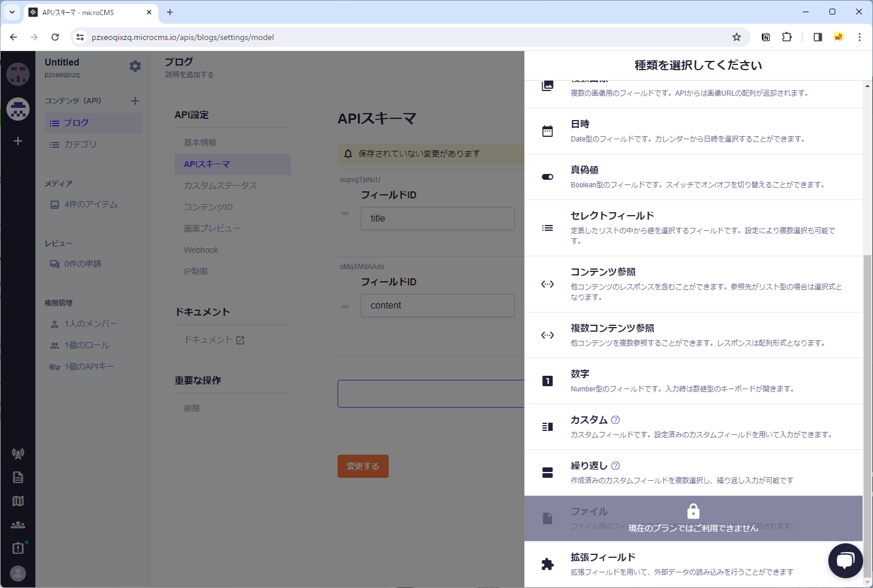Open new browser tab
This screenshot has height=588, width=873.
(x=170, y=12)
